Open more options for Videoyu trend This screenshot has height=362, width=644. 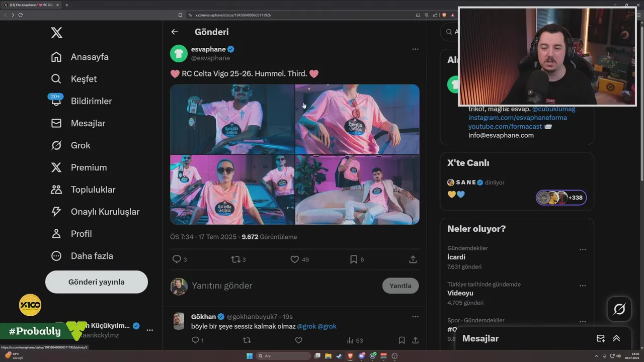click(582, 286)
